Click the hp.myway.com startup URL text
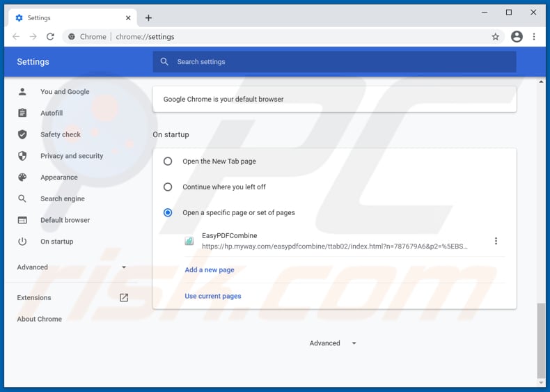The image size is (550, 392). click(x=335, y=246)
